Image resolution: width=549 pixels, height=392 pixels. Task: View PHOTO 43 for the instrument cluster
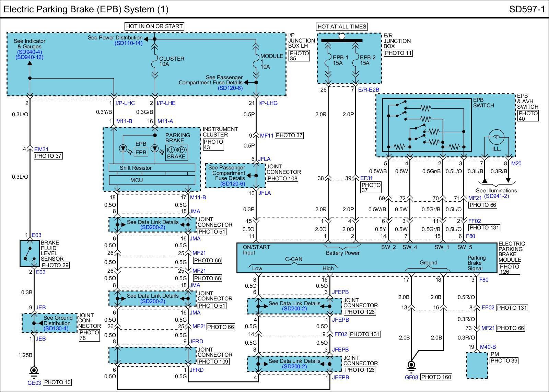pyautogui.click(x=213, y=144)
